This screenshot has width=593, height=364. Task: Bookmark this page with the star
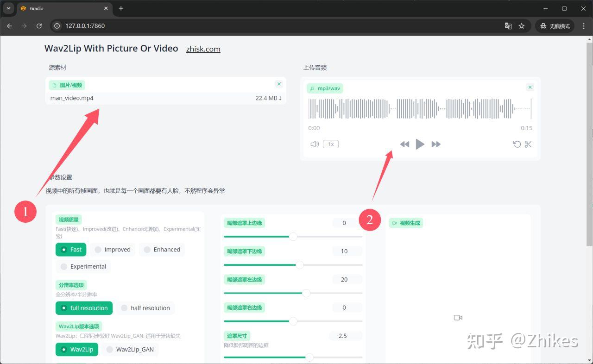522,26
